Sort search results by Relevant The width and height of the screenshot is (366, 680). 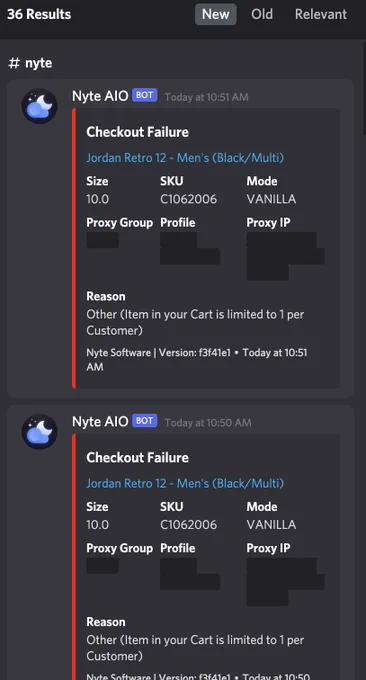click(x=320, y=14)
